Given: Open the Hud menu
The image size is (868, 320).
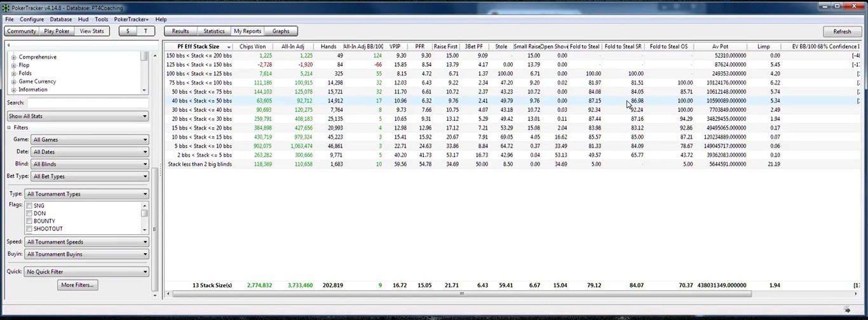Looking at the screenshot, I should click(83, 20).
